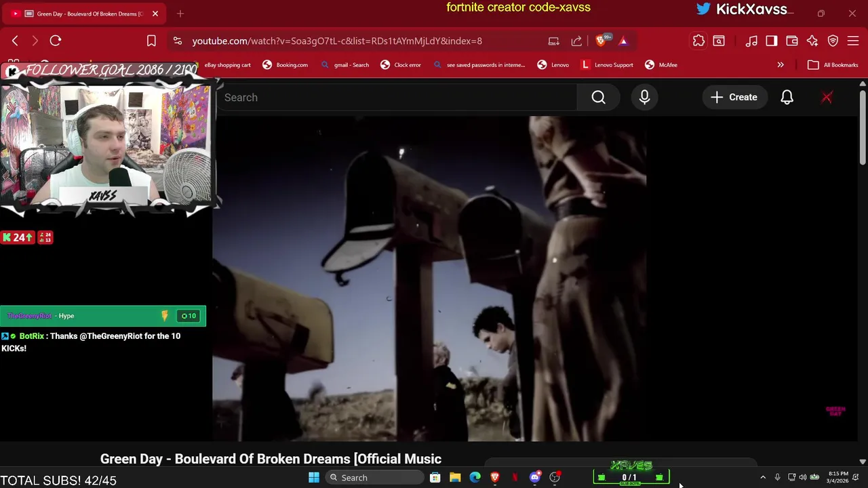This screenshot has height=488, width=868.
Task: Click YouTube magnifier search button
Action: coord(598,98)
